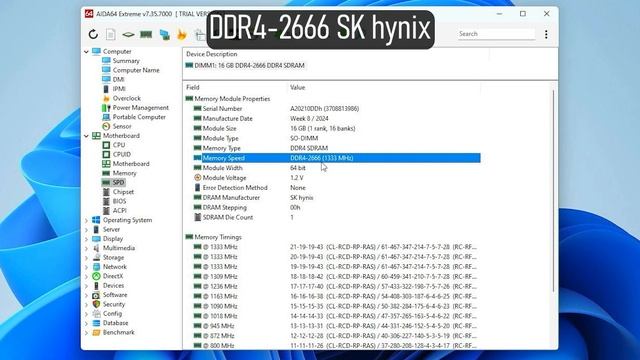Collapse the Motherboard tree node

point(86,136)
